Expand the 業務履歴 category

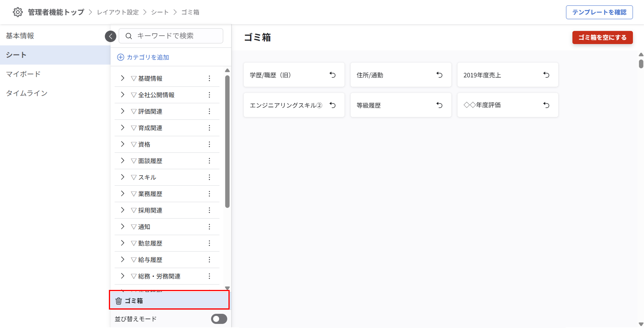(123, 193)
